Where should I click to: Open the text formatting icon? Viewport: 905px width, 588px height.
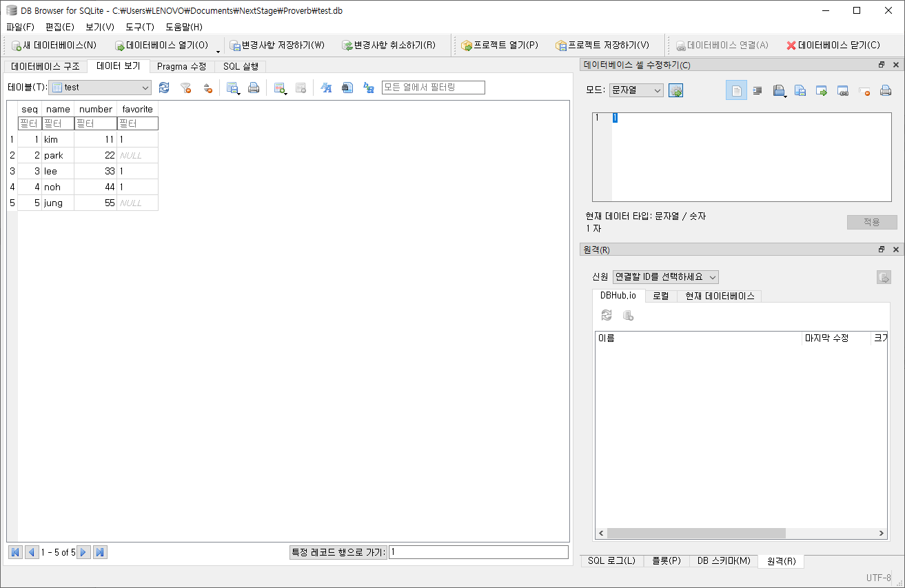pyautogui.click(x=326, y=88)
